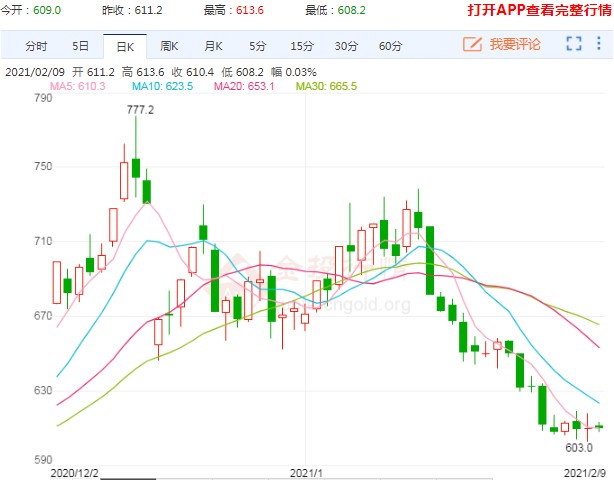Switch to the 分时 tab
Image resolution: width=614 pixels, height=480 pixels.
pos(36,46)
